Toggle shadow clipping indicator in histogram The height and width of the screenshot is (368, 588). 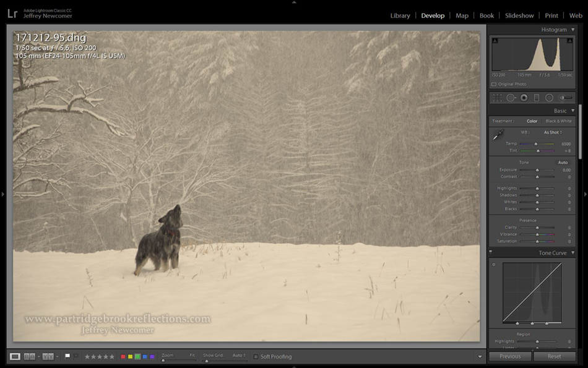495,40
